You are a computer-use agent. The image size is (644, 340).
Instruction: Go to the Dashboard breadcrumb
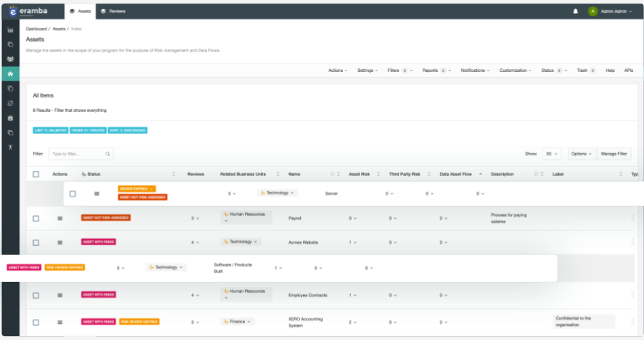tap(36, 28)
